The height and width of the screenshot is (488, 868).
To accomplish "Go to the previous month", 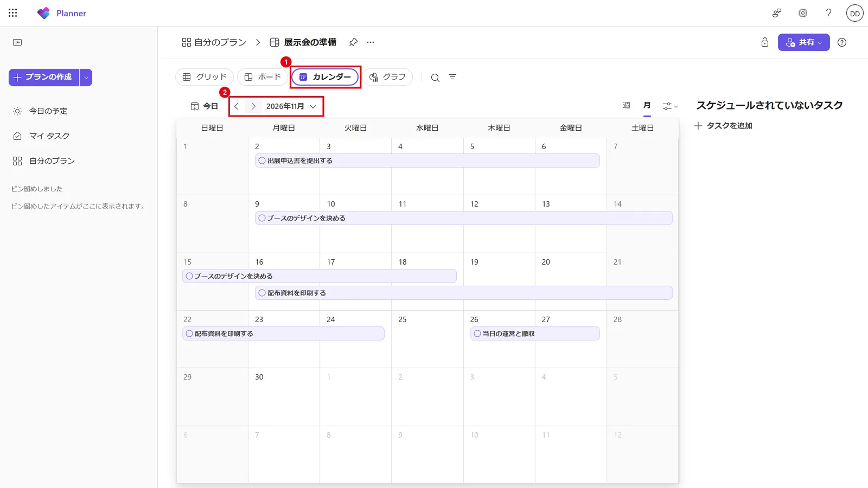I will [x=237, y=106].
